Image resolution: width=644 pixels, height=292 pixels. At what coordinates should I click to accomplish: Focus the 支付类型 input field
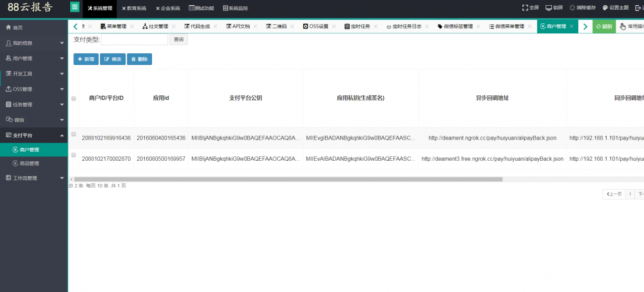tap(135, 39)
